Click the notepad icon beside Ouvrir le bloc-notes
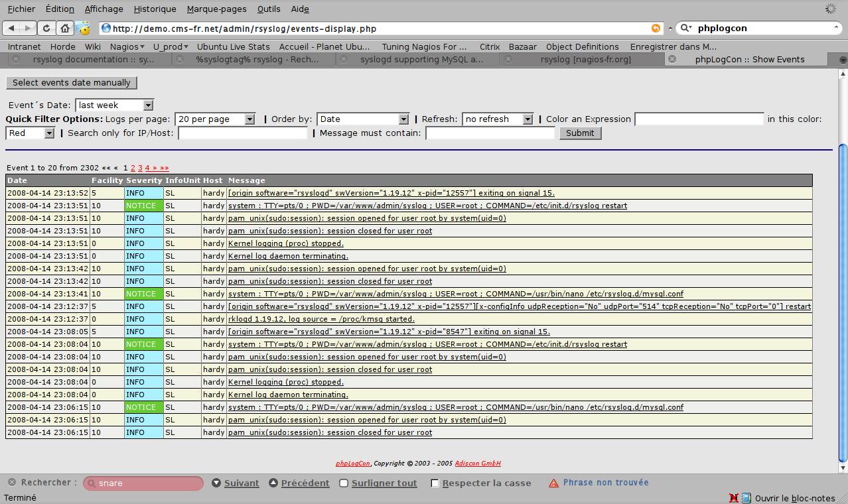 pos(746,498)
